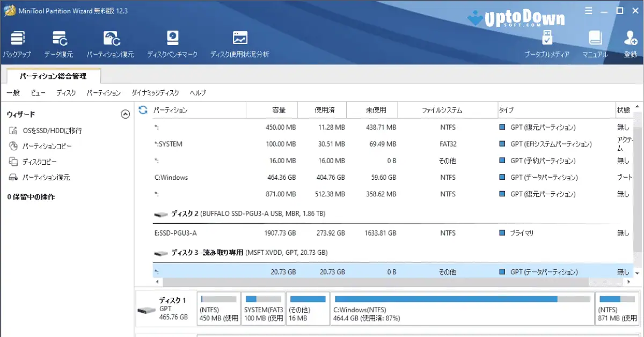
Task: Open the パーティションコピー wizard
Action: point(45,145)
